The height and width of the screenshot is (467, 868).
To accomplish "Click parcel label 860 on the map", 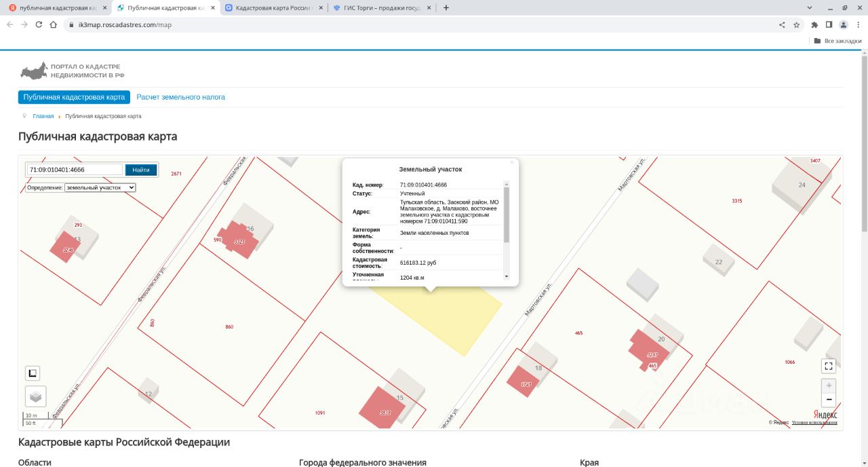I will pos(229,327).
